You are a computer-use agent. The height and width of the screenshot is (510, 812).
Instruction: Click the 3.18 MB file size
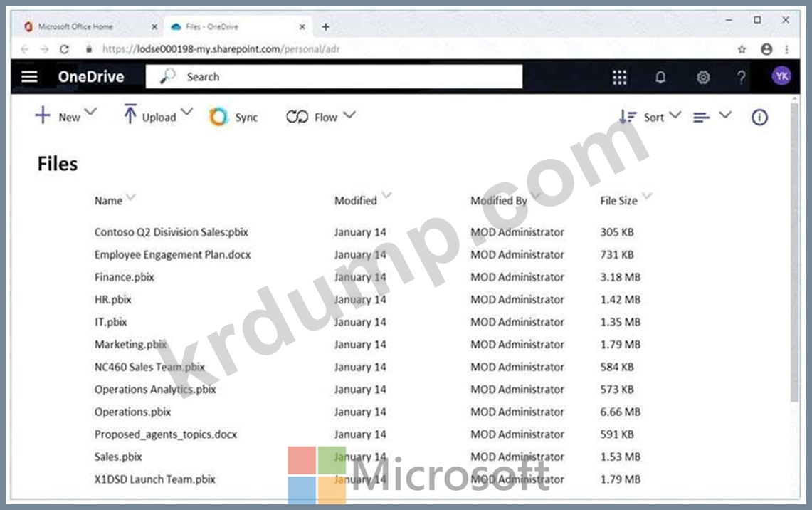tap(621, 277)
